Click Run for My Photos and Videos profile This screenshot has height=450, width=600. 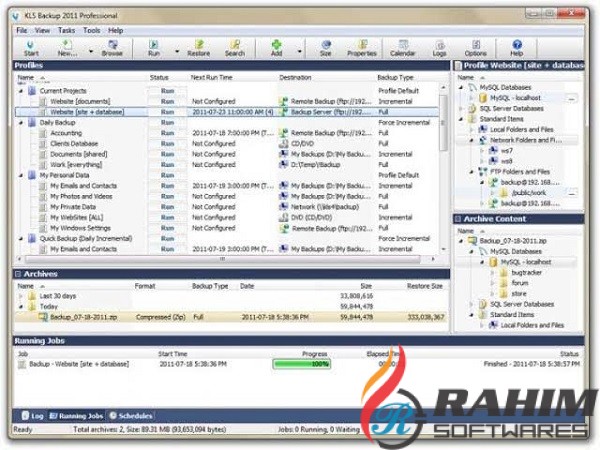168,196
